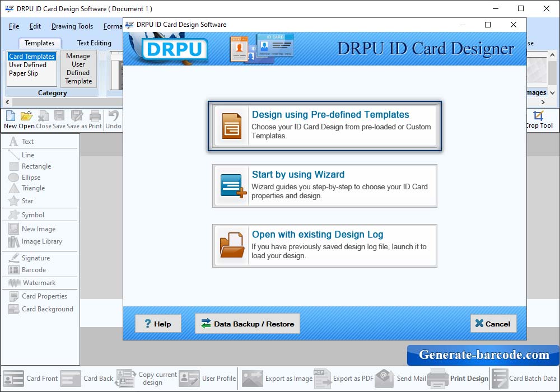The width and height of the screenshot is (560, 392).
Task: Choose Open with existing Design Log
Action: tap(325, 246)
